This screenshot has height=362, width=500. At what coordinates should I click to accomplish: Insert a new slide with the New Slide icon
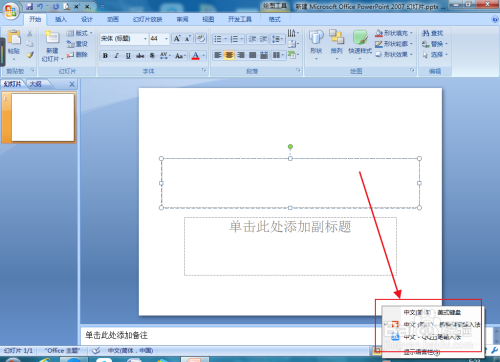pyautogui.click(x=52, y=37)
